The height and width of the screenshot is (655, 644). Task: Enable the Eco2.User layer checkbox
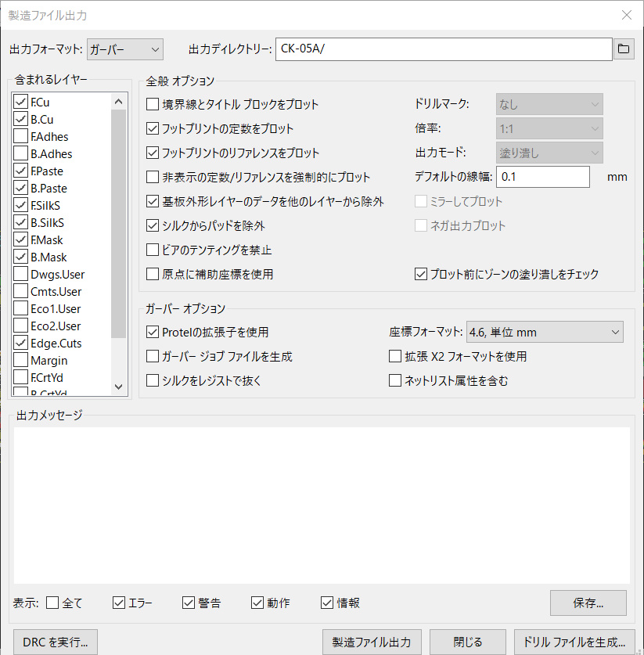coord(21,326)
